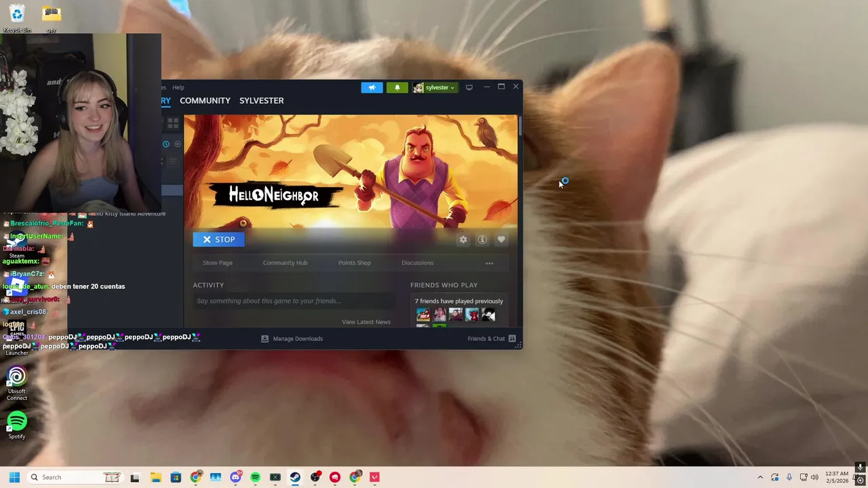The height and width of the screenshot is (488, 868).
Task: Toggle ready-to-play filter icon in library sidebar
Action: pos(178,144)
